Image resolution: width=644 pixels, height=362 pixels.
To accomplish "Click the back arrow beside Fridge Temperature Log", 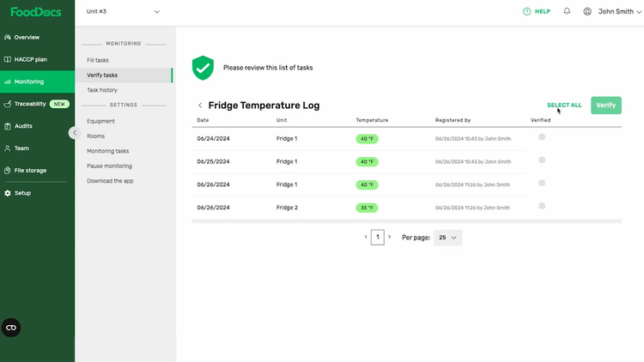I will point(200,106).
